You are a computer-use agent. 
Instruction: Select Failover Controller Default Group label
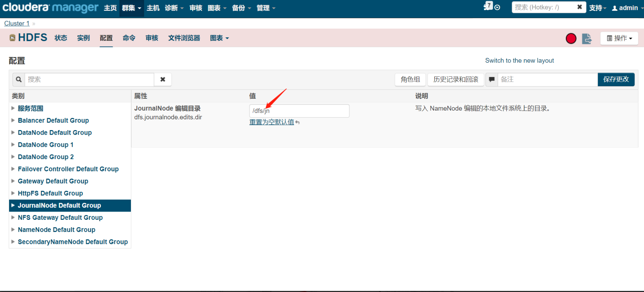[x=68, y=169]
